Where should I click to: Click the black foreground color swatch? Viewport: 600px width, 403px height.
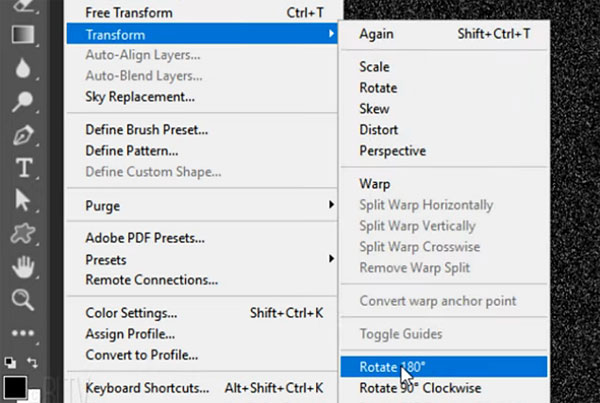pos(15,387)
